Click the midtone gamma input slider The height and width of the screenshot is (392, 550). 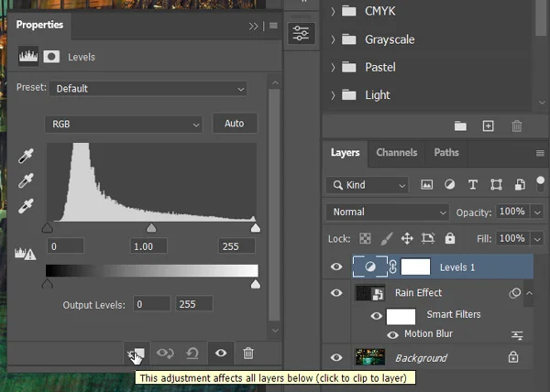(151, 228)
